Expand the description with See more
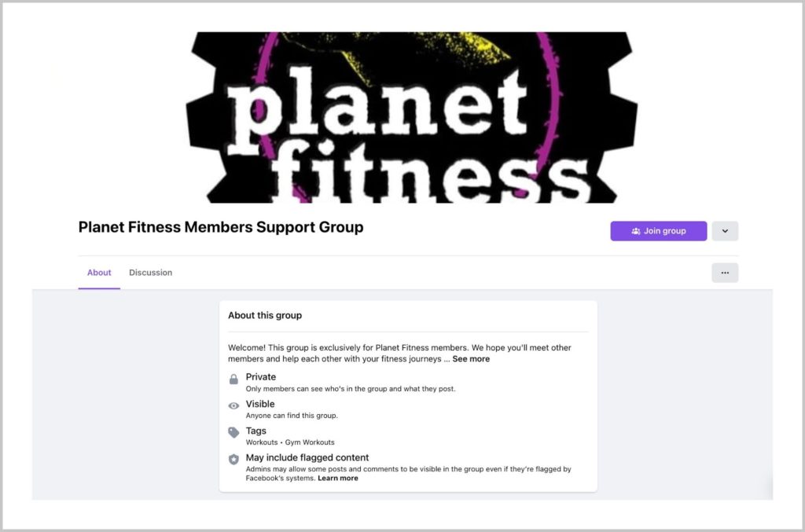805x532 pixels. pos(471,359)
